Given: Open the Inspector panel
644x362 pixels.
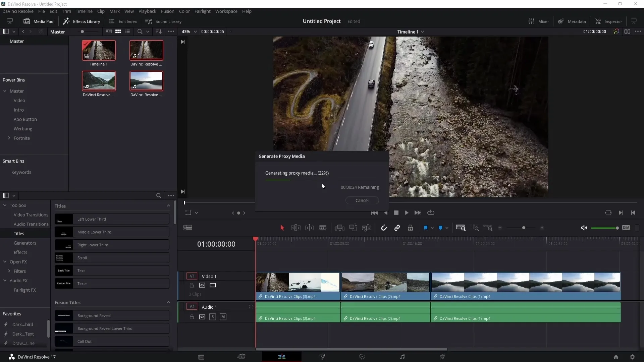Looking at the screenshot, I should click(608, 21).
